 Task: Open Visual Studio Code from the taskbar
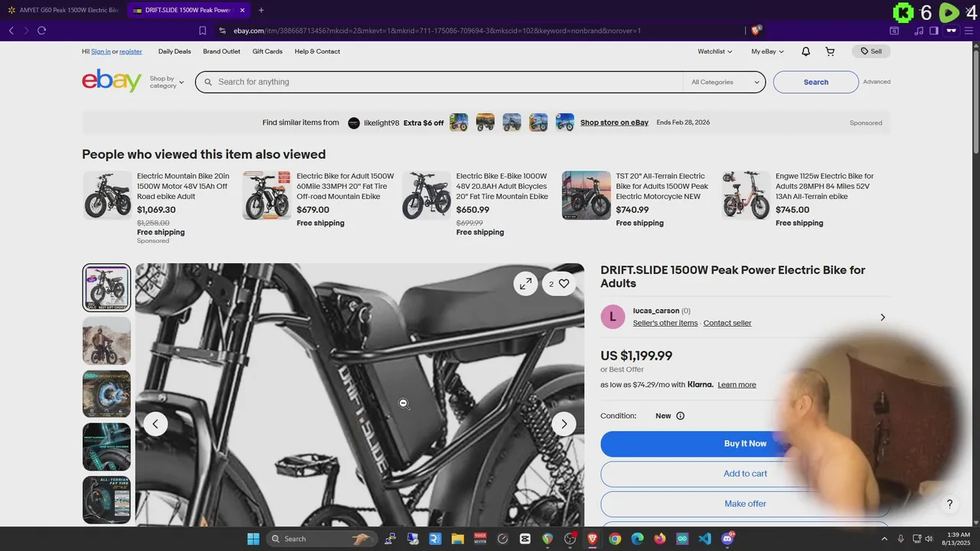704,539
